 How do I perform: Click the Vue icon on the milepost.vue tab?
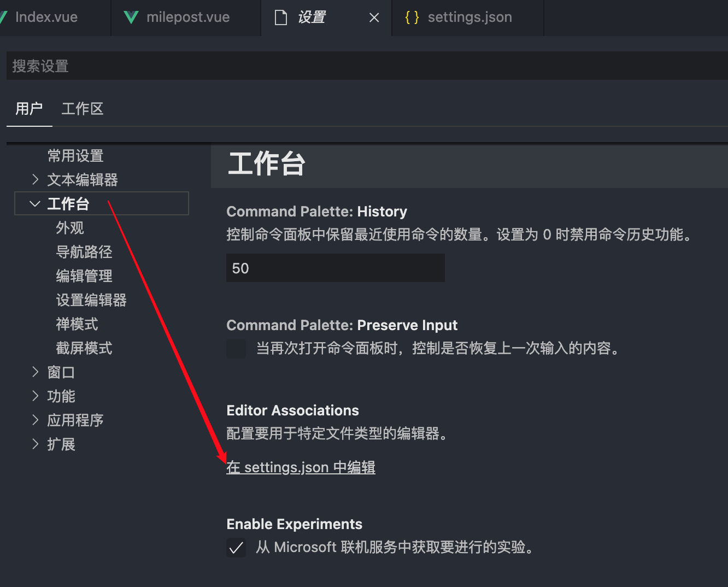point(131,17)
